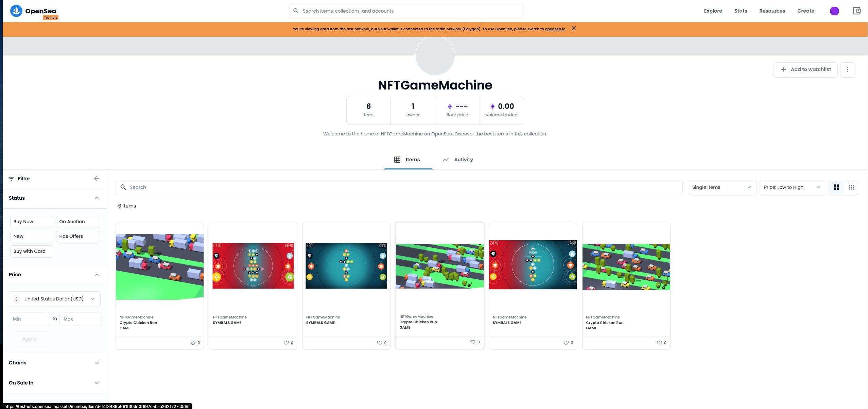Expand the On Sale In section
The width and height of the screenshot is (868, 409).
55,383
